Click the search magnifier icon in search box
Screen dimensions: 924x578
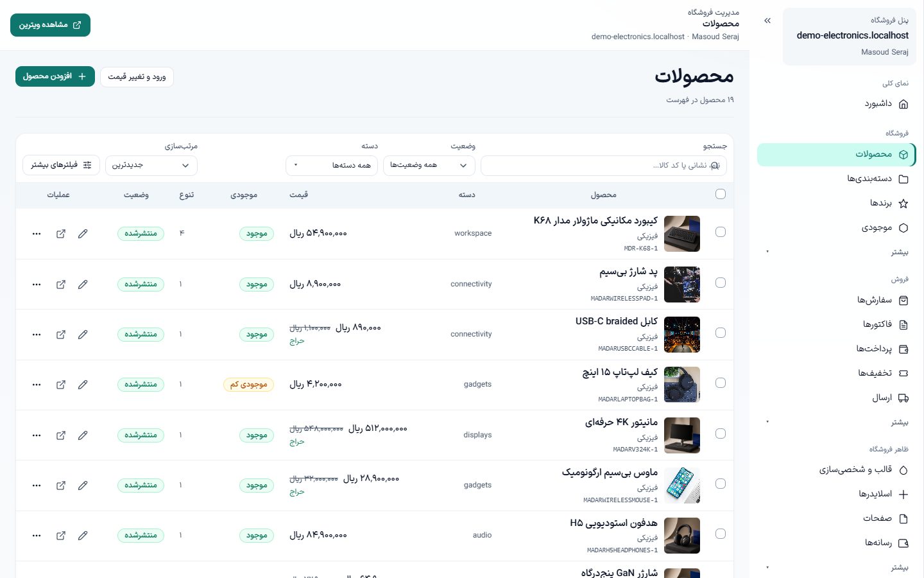point(715,166)
